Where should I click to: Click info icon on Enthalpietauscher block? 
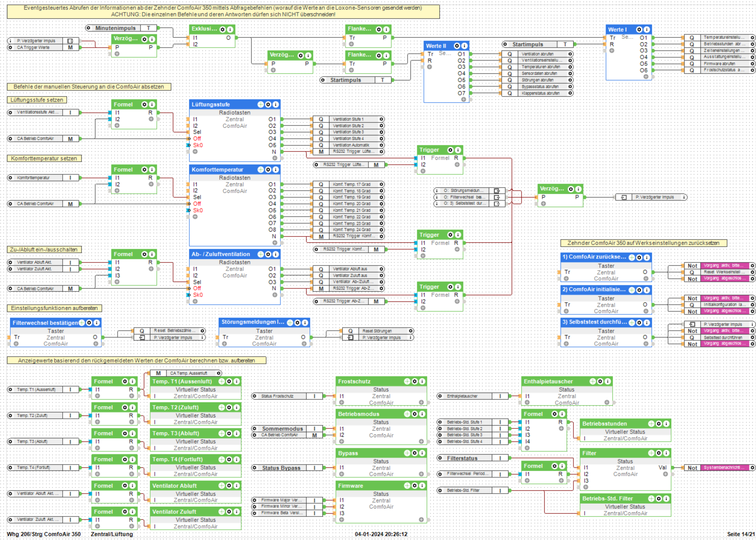(x=607, y=381)
